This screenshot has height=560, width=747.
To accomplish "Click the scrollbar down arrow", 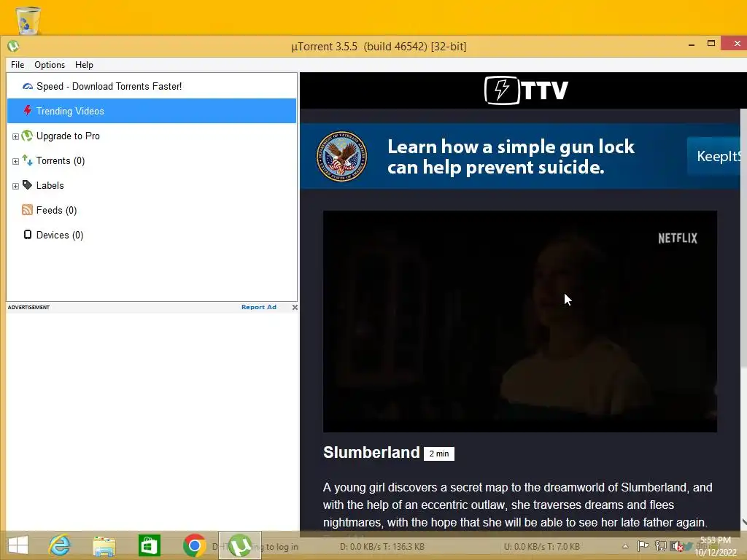I will (743, 522).
